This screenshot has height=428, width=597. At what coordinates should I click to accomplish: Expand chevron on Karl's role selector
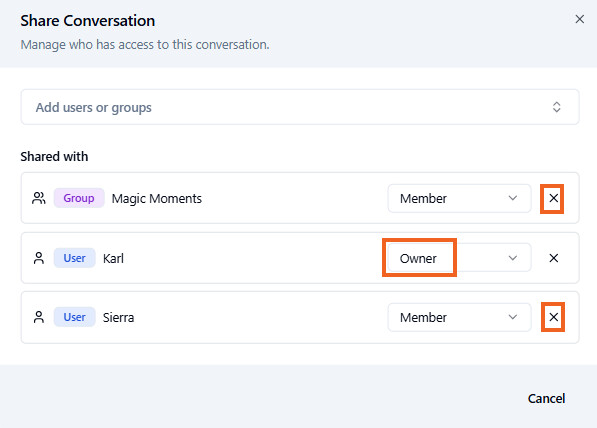512,258
